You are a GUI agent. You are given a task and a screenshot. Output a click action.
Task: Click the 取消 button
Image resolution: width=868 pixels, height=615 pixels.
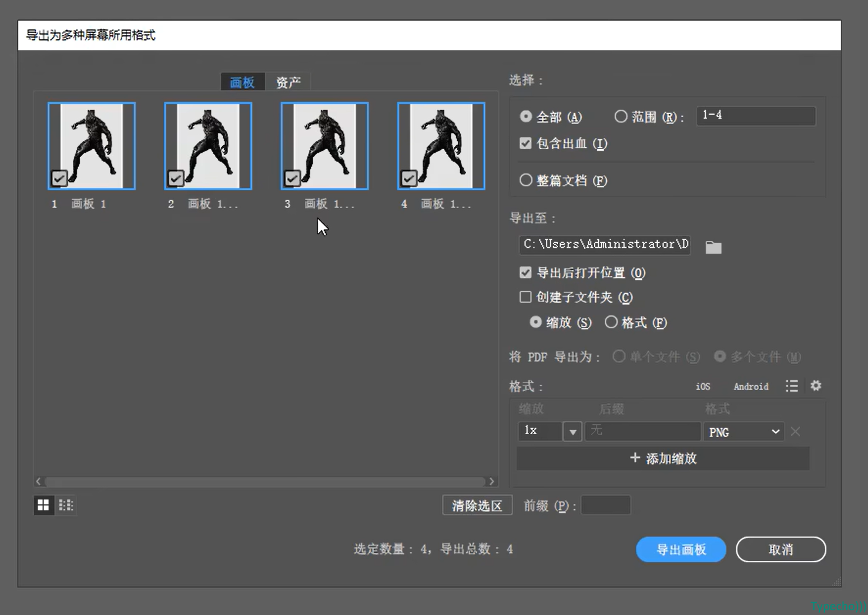781,549
